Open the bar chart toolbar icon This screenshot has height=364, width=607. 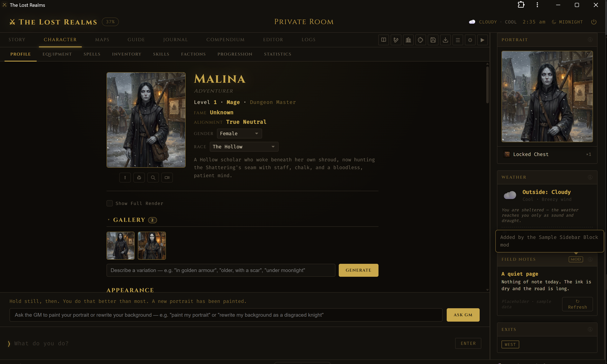point(408,40)
